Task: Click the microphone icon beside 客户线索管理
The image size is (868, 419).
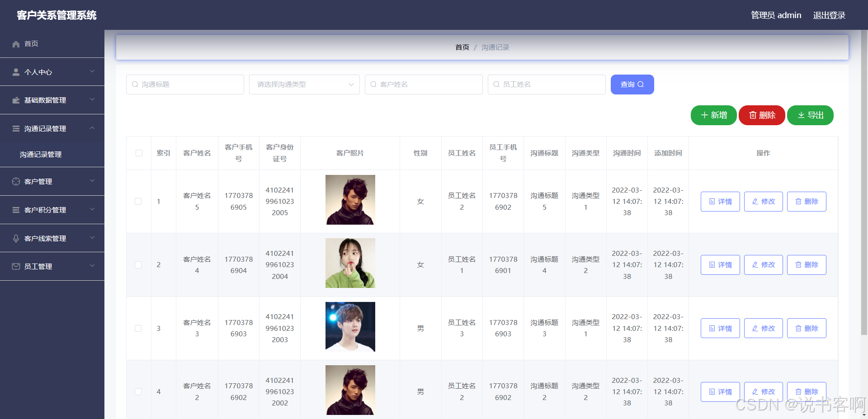Action: coord(16,239)
